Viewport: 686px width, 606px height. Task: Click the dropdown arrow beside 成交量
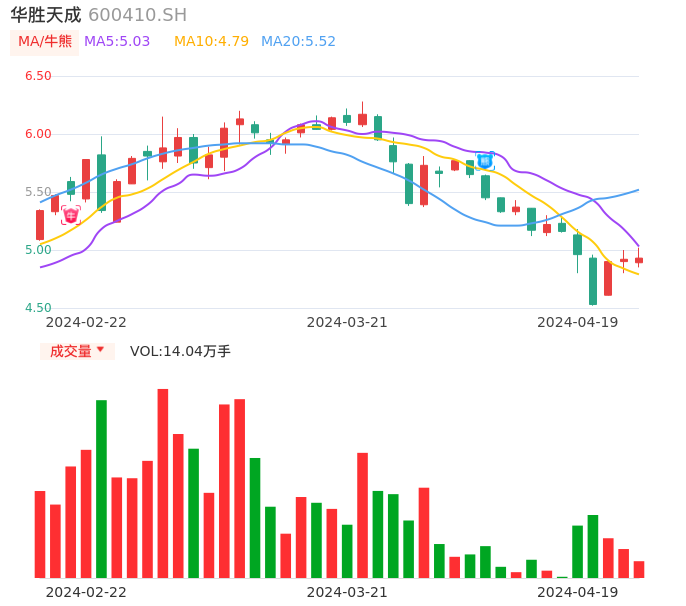(100, 350)
